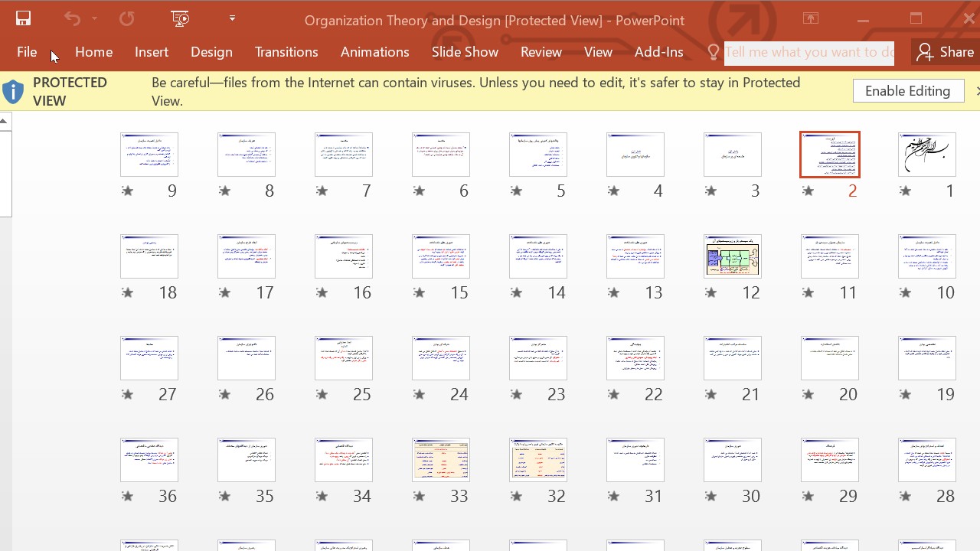
Task: Click the Tell me lightbulb icon
Action: (x=713, y=52)
